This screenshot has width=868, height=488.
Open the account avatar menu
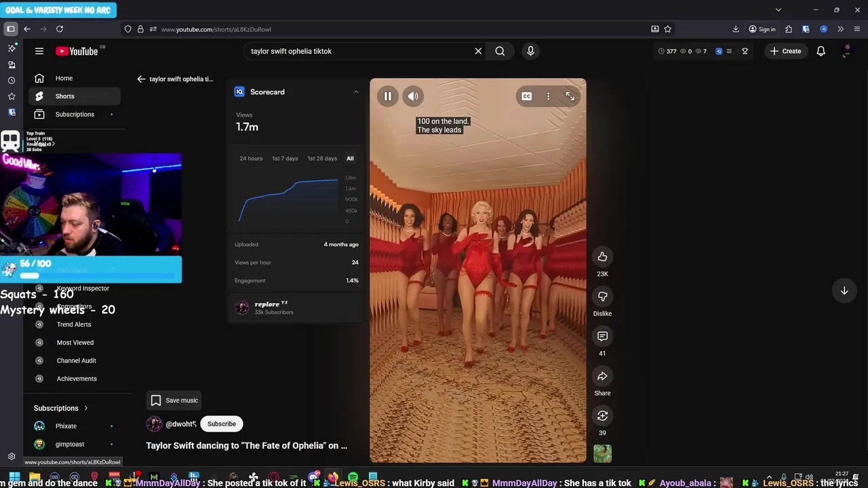846,51
